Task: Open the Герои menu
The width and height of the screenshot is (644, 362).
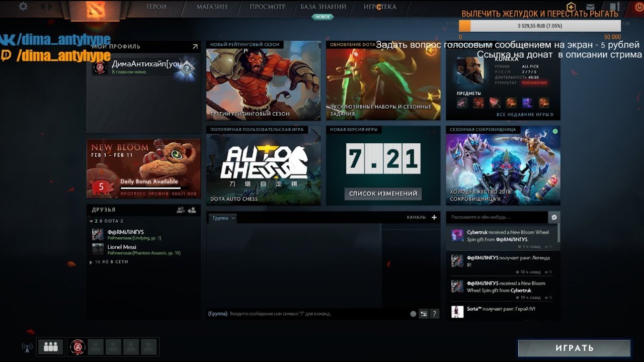Action: tap(156, 7)
